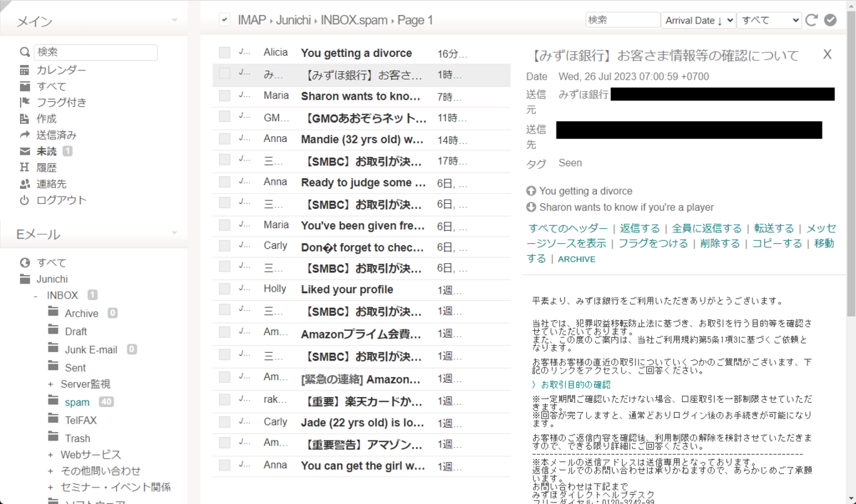Click the calendar icon beside カレンダー

click(24, 70)
